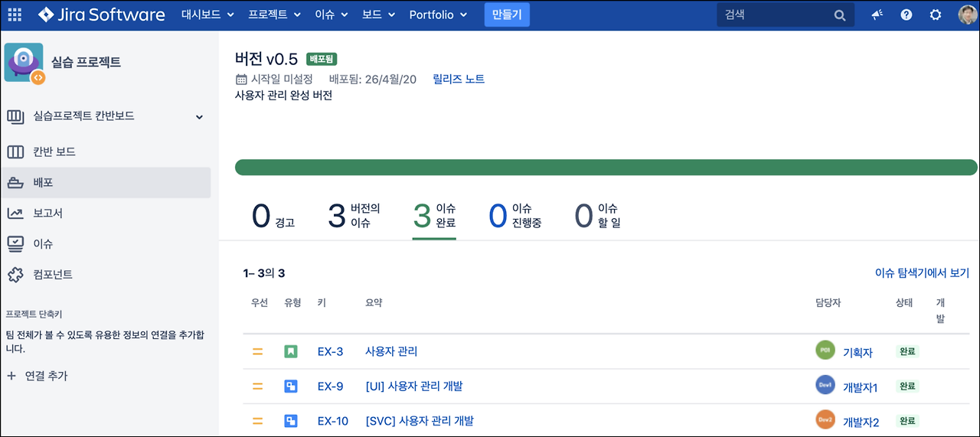Switch to the 0 경고 tab
Screen dimensions: 980x437
coord(273,216)
